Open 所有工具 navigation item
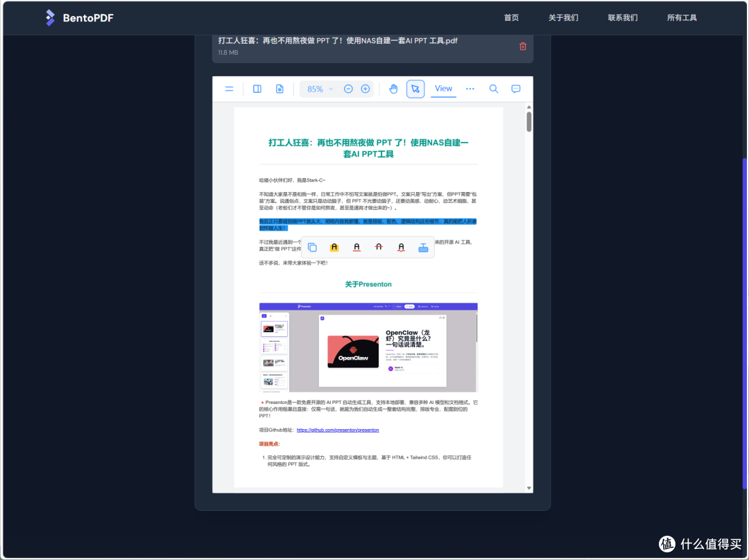The width and height of the screenshot is (749, 560). (x=682, y=17)
